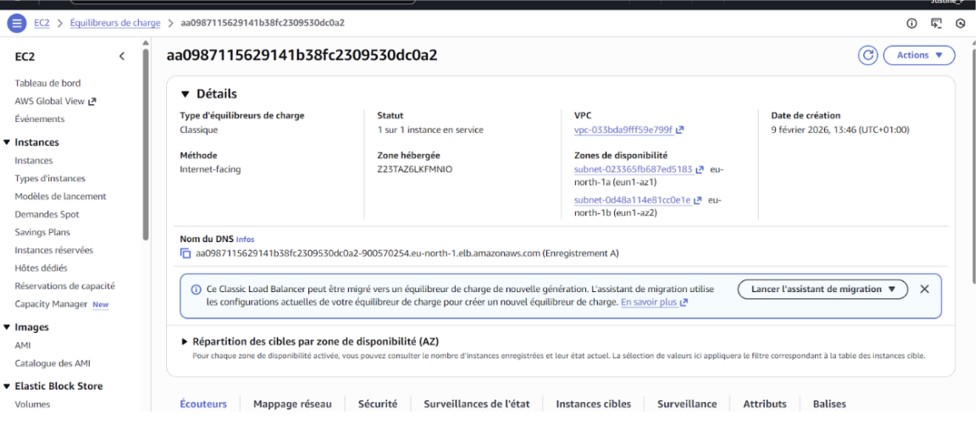Open Volumes in sidebar
This screenshot has width=980, height=442.
coord(32,405)
